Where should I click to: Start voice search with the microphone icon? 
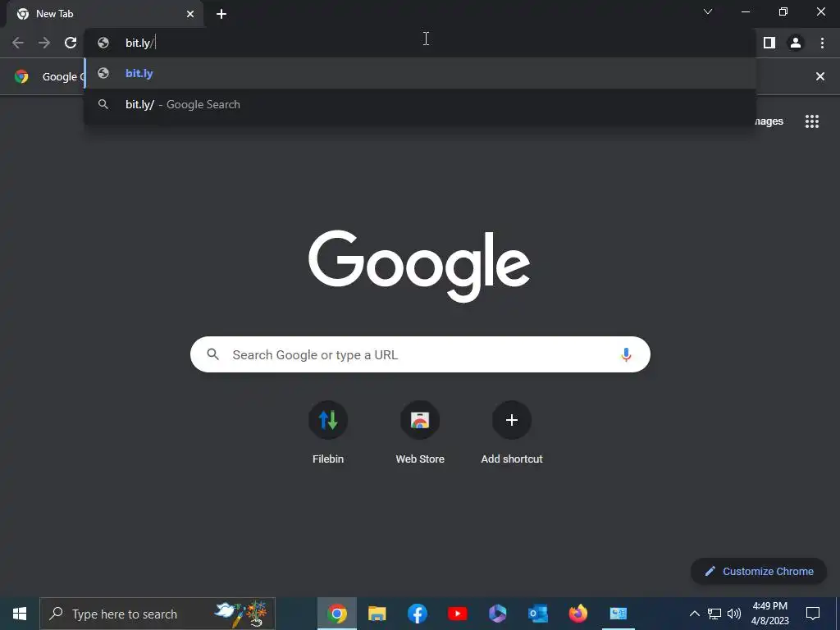click(626, 354)
